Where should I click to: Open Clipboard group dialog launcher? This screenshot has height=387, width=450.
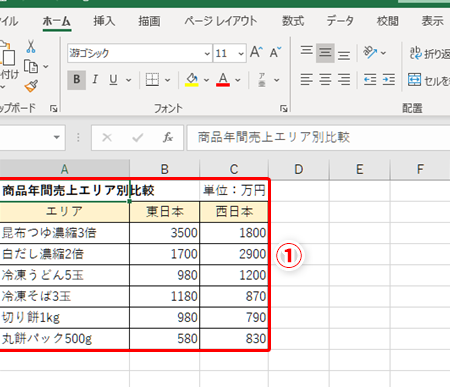(x=53, y=108)
